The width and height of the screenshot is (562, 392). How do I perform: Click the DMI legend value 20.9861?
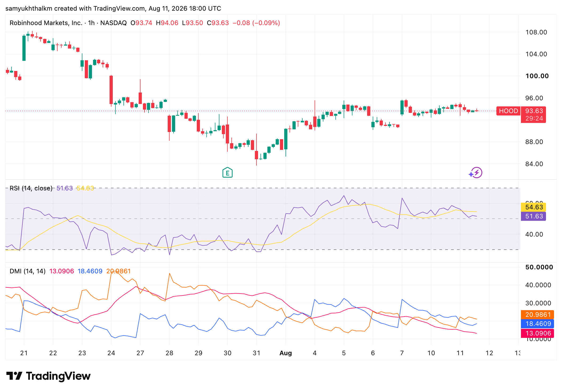(118, 271)
